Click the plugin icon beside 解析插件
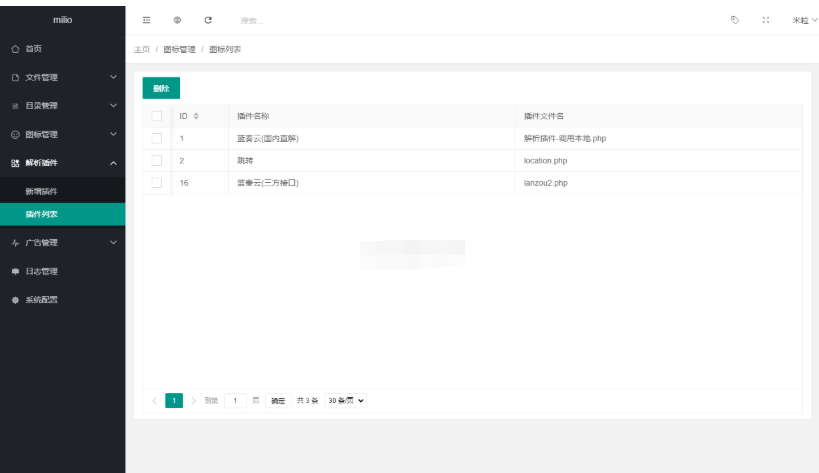Image resolution: width=819 pixels, height=473 pixels. click(15, 163)
